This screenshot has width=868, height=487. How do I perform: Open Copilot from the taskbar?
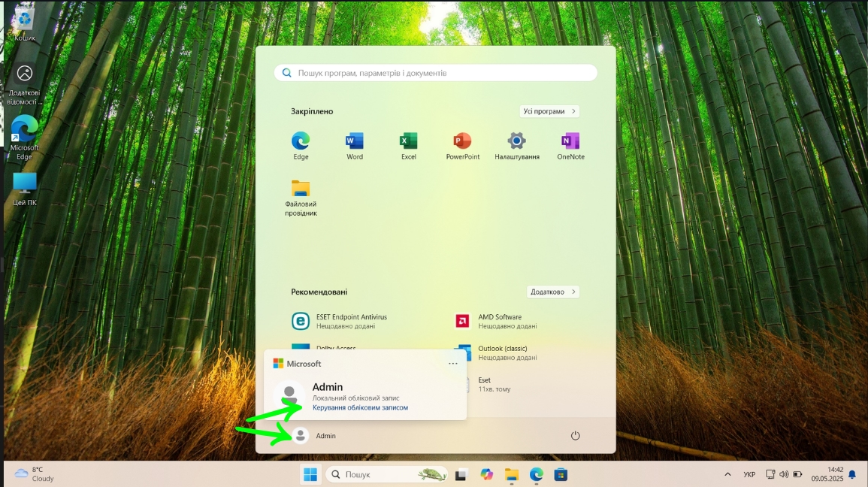coord(487,474)
